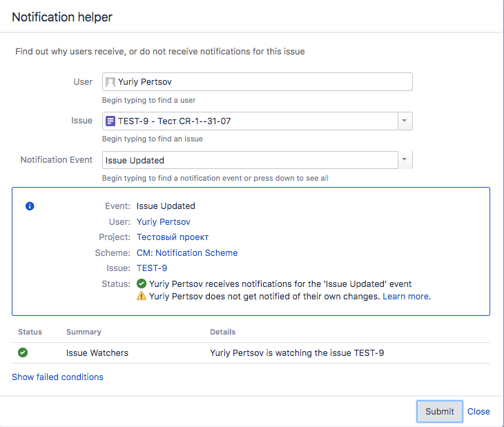
Task: Click the blue info icon in results panel
Action: click(x=30, y=206)
